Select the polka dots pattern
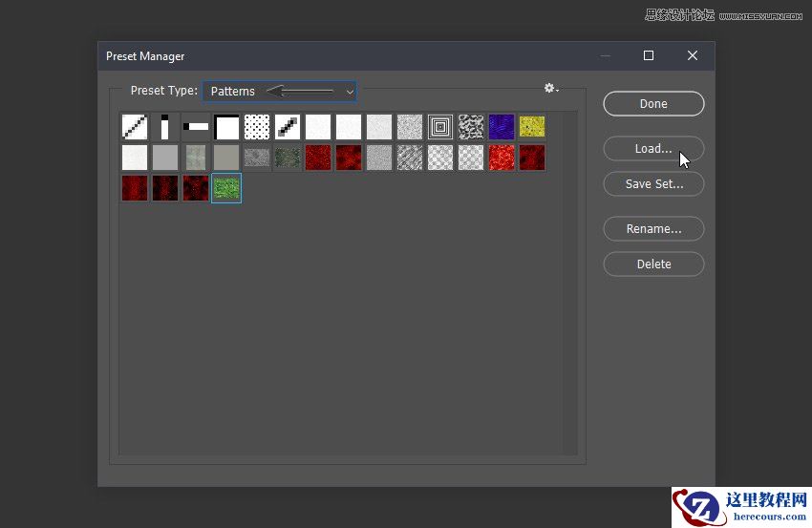This screenshot has height=528, width=812. 257,127
